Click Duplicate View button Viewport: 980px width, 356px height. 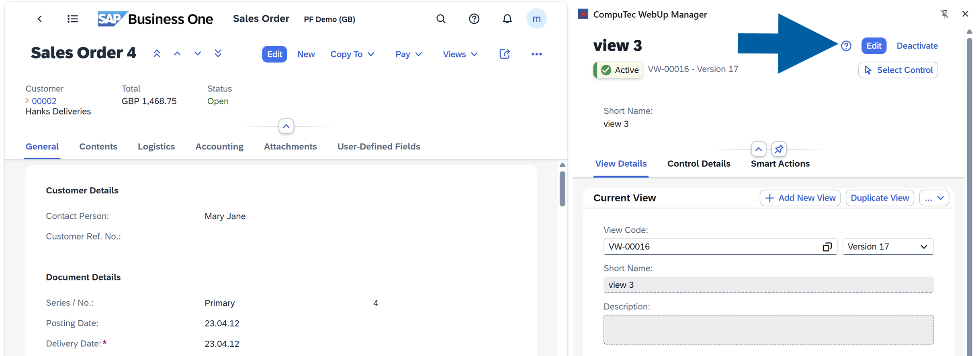880,198
